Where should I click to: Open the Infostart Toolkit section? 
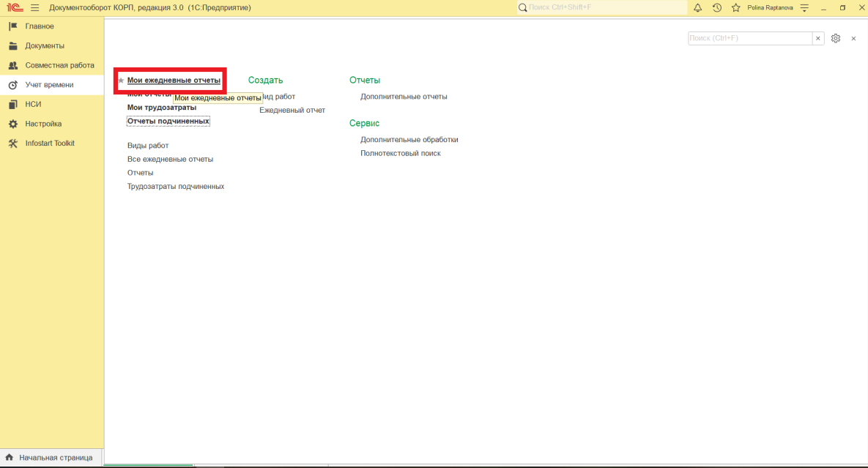click(x=50, y=144)
